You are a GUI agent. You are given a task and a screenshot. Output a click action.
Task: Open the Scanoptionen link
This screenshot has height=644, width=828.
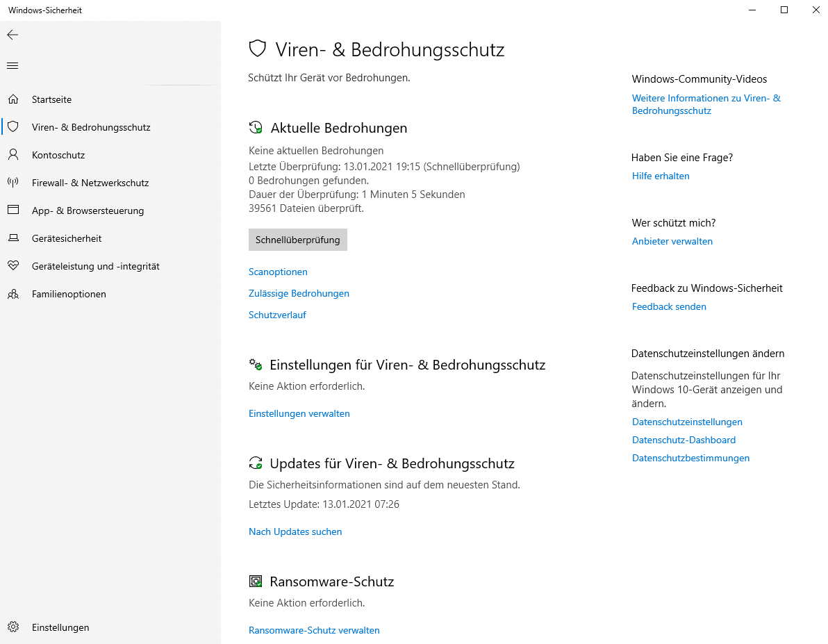click(278, 272)
